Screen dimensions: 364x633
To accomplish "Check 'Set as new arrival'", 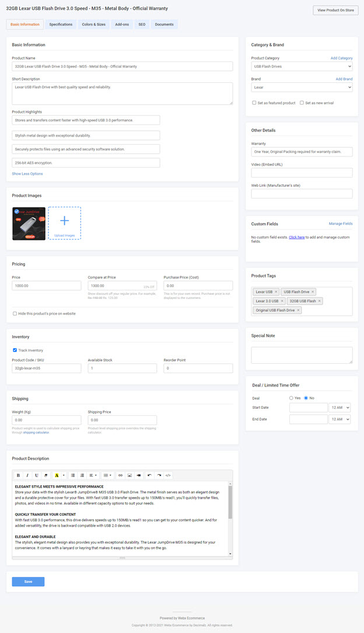I will pos(302,103).
